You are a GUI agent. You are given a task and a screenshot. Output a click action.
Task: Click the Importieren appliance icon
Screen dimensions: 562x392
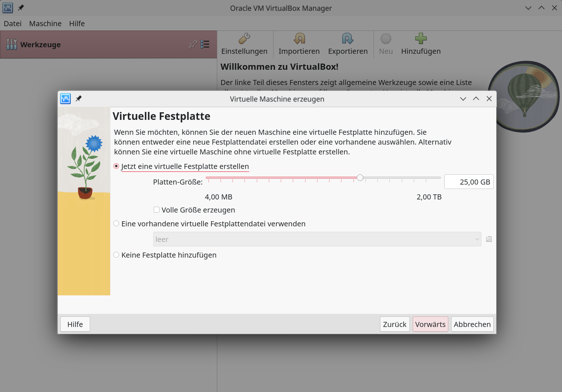tap(299, 39)
